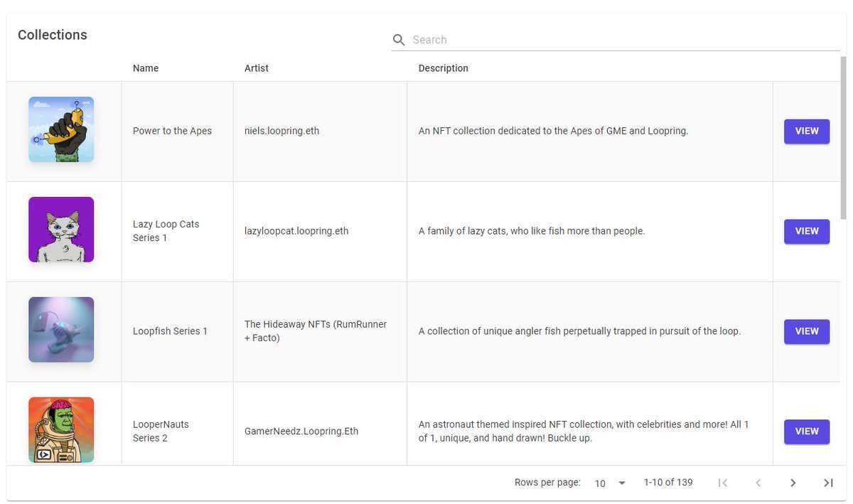
Task: View the Loopfish Series 1 collection
Action: coord(807,331)
